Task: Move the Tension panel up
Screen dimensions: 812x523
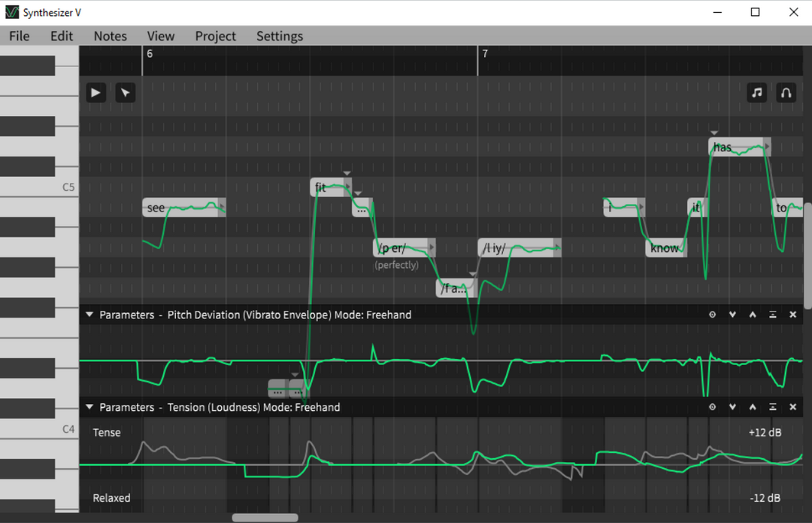Action: point(753,407)
